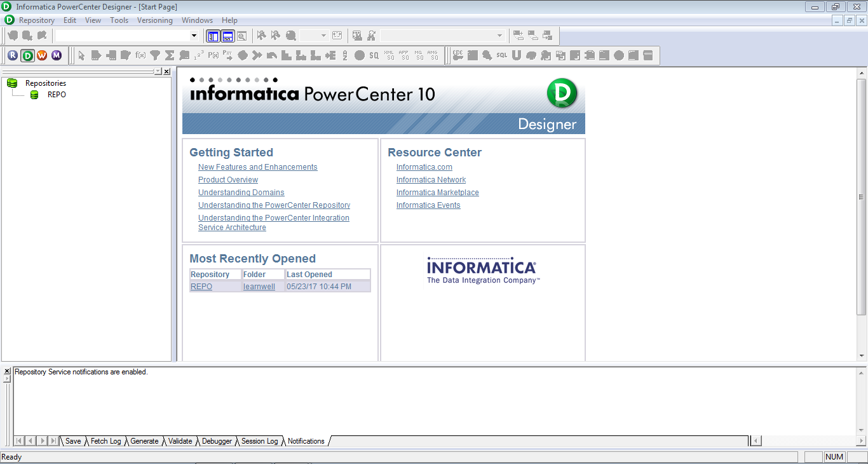Click the XML SQ transformation icon
The image size is (868, 464).
pos(390,55)
